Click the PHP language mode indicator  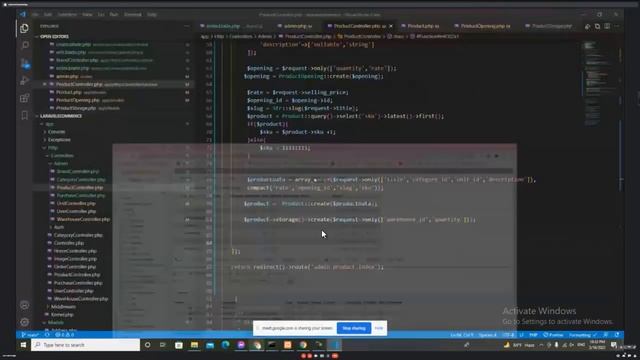click(533, 335)
